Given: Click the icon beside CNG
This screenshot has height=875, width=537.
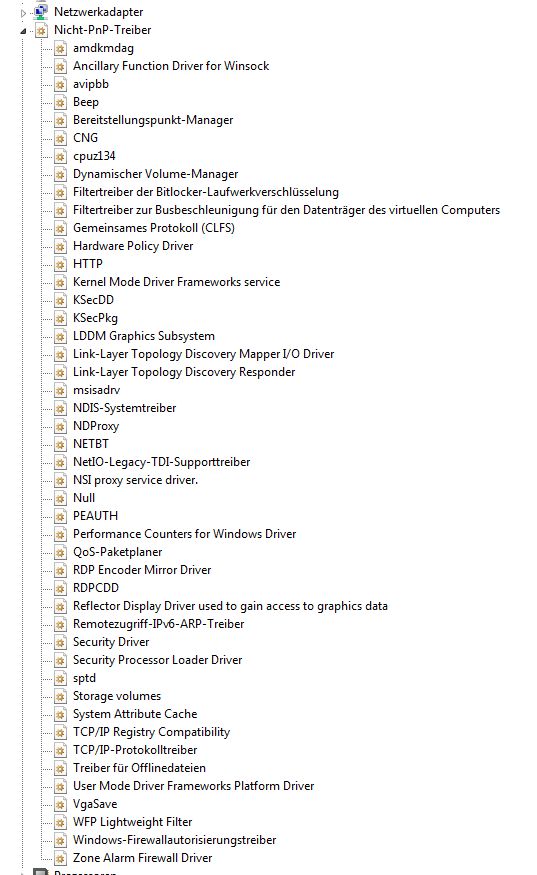Looking at the screenshot, I should 60,138.
